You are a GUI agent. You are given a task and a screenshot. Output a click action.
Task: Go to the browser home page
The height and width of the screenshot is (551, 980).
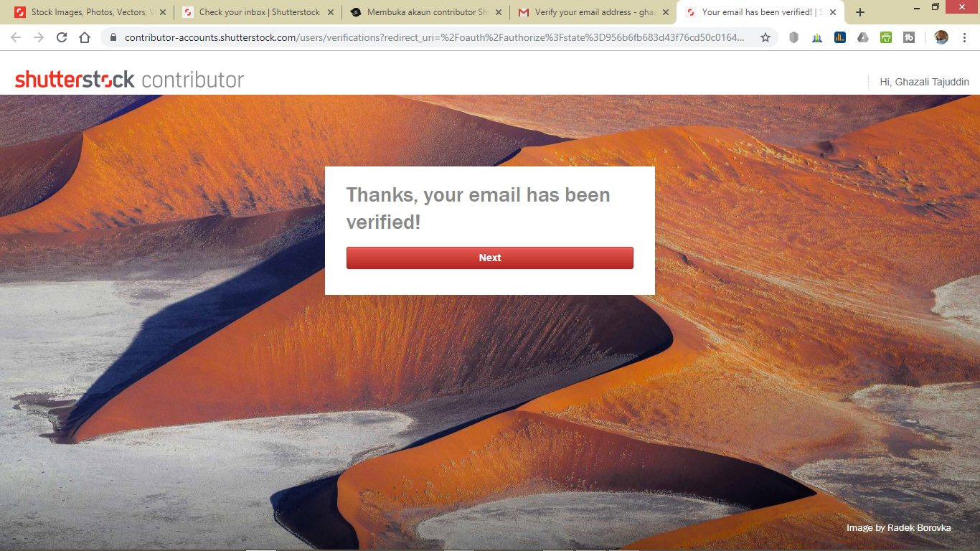pyautogui.click(x=85, y=37)
